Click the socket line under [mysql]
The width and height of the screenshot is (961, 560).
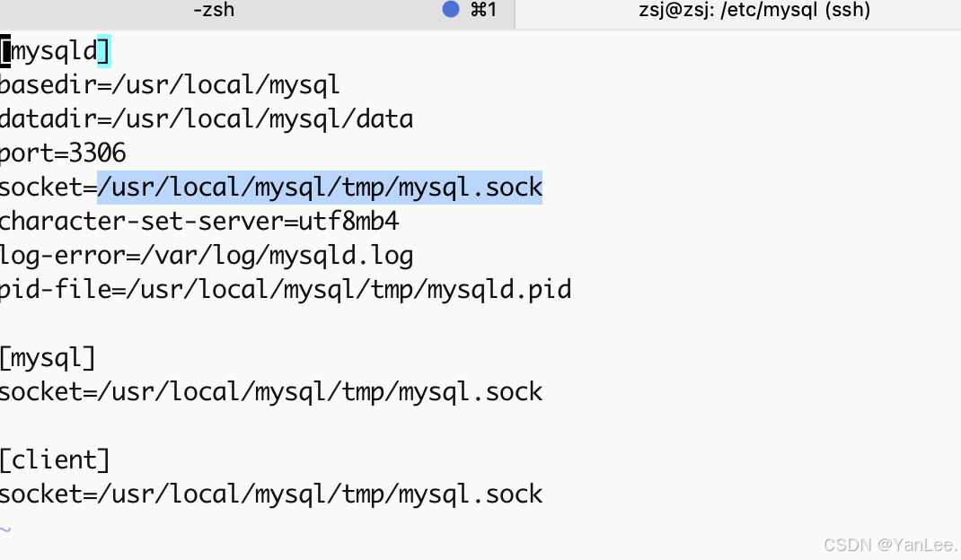coord(270,391)
